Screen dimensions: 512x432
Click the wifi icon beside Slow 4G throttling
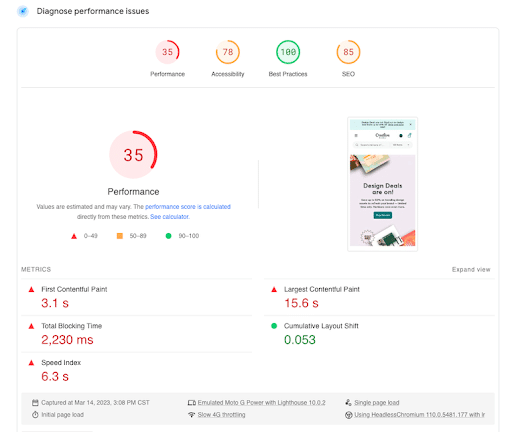coord(192,415)
